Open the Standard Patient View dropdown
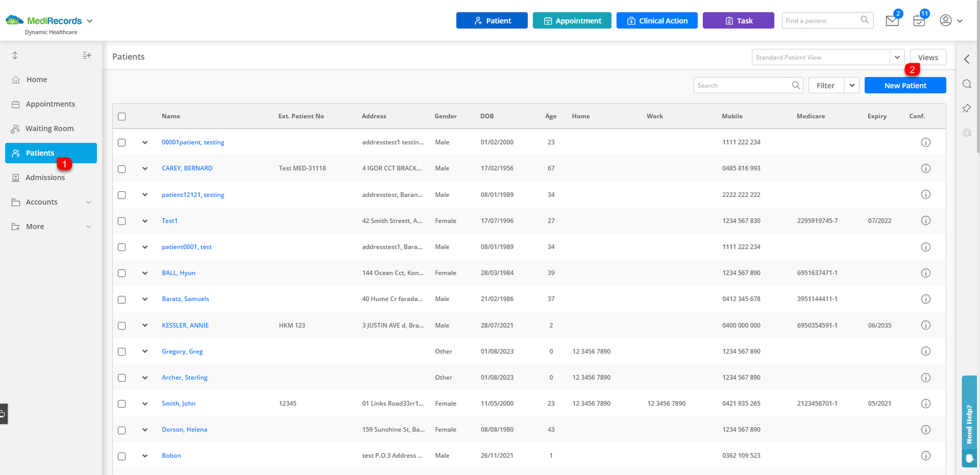Image resolution: width=980 pixels, height=475 pixels. tap(828, 57)
